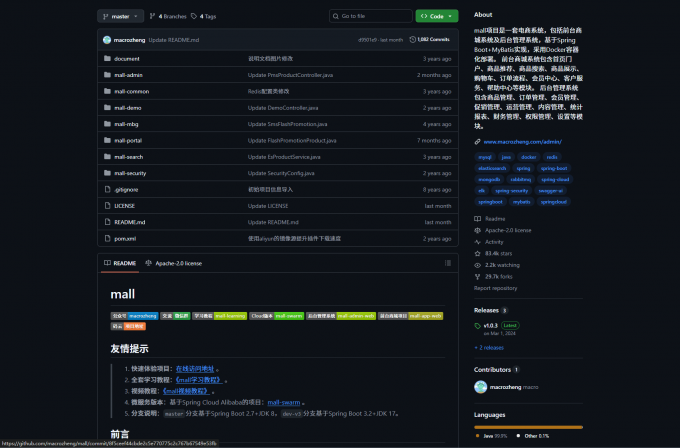
Task: Click the redis topic tag
Action: point(552,157)
